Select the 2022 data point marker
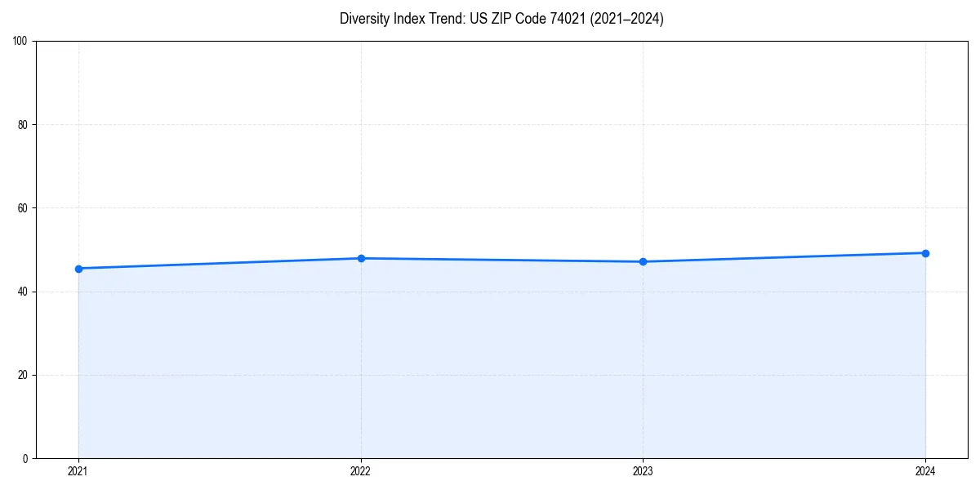The height and width of the screenshot is (490, 980). (x=360, y=257)
